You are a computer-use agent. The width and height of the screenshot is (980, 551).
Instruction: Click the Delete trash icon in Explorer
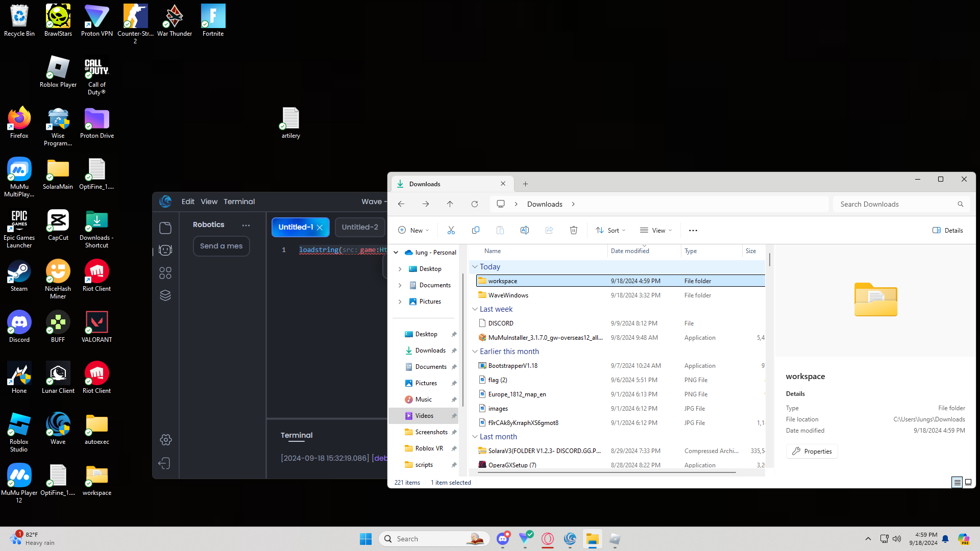click(573, 231)
